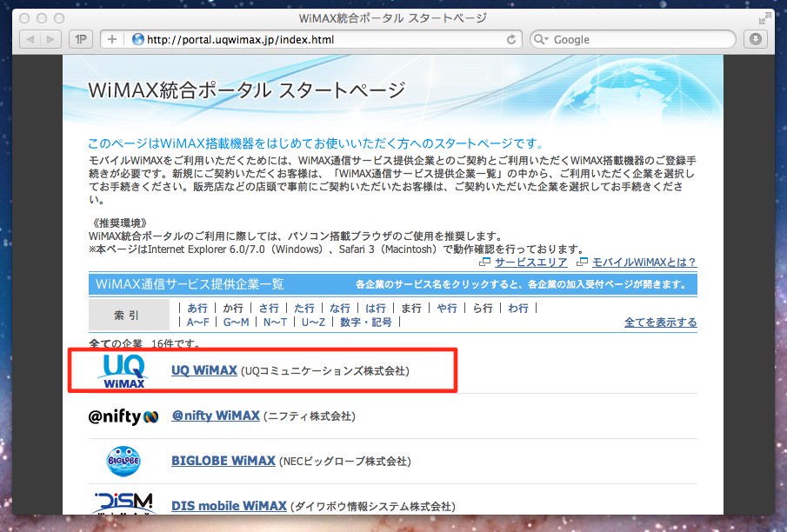Click the DIS mobile logo image
The image size is (787, 532).
pos(123,503)
